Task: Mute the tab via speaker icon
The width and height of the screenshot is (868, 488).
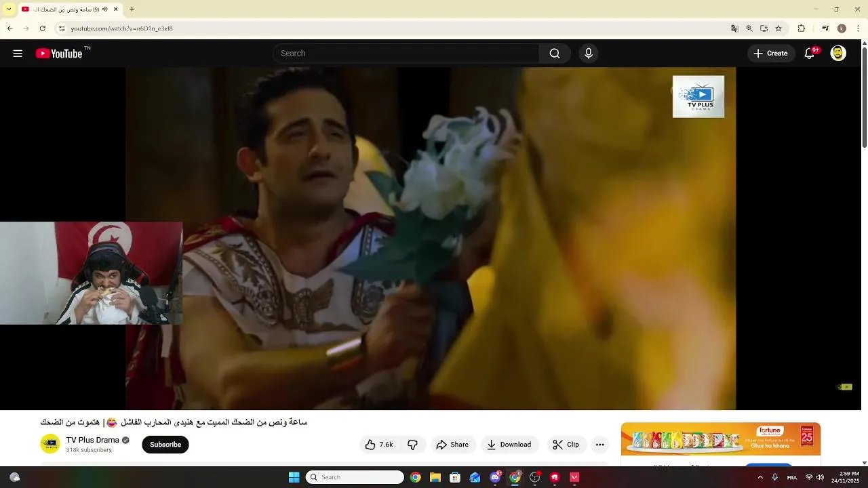Action: [105, 9]
